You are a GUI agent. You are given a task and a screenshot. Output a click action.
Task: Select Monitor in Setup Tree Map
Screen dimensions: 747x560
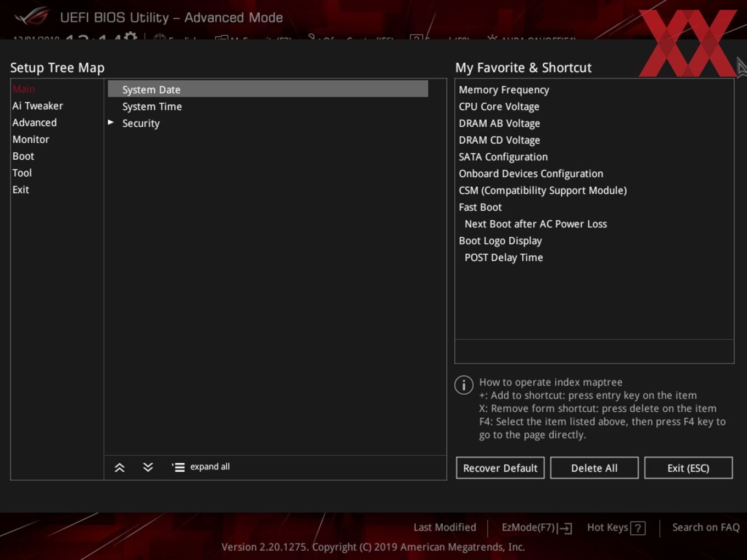(x=31, y=139)
